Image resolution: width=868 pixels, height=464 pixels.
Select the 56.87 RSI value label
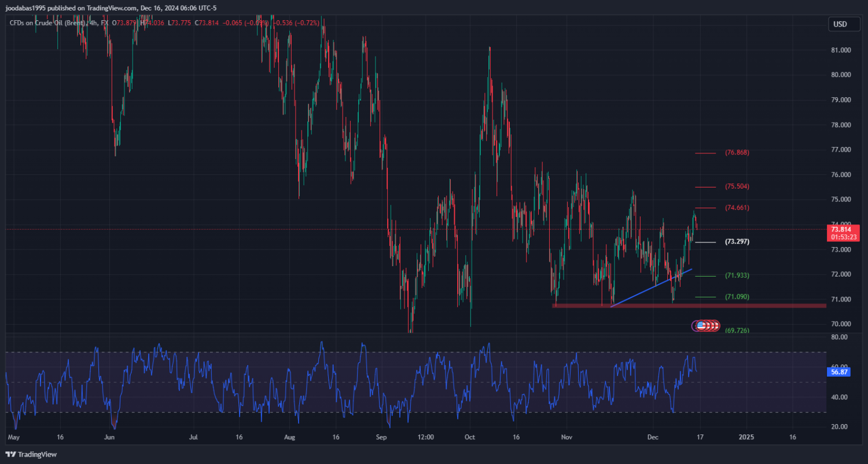coord(839,373)
